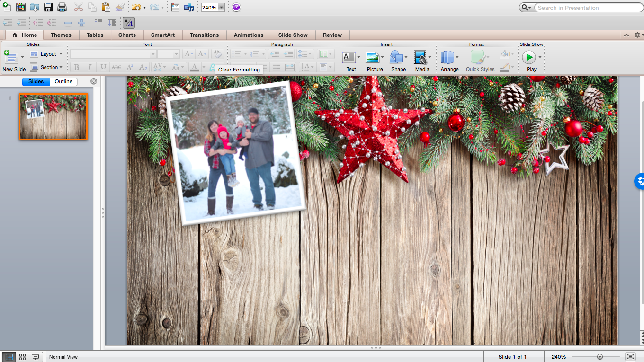Click the Increase Font Size icon
The height and width of the screenshot is (362, 644).
189,54
